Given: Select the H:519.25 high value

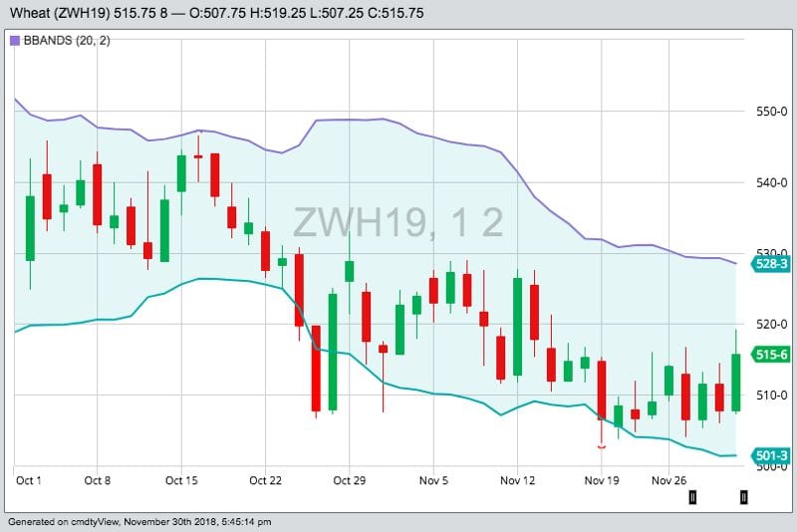Looking at the screenshot, I should 277,13.
